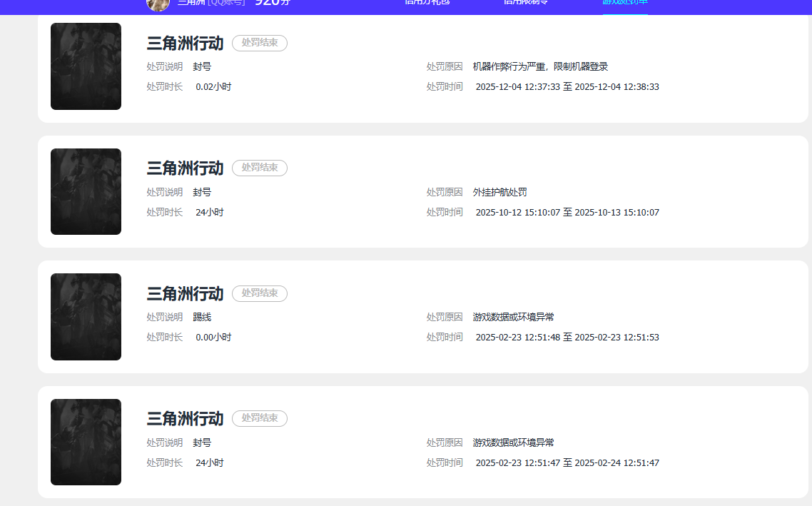Image resolution: width=812 pixels, height=506 pixels.
Task: Click 游戏数据或环境异常 in the 踢线 card
Action: [513, 317]
